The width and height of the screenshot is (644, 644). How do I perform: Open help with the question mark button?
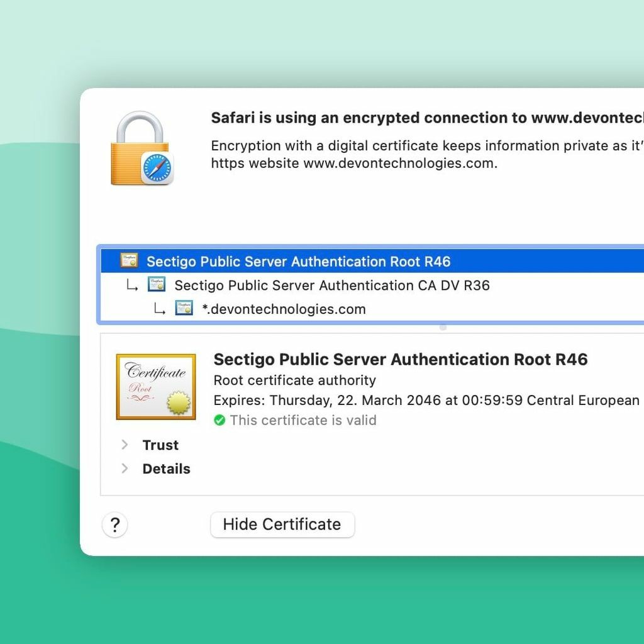115,525
